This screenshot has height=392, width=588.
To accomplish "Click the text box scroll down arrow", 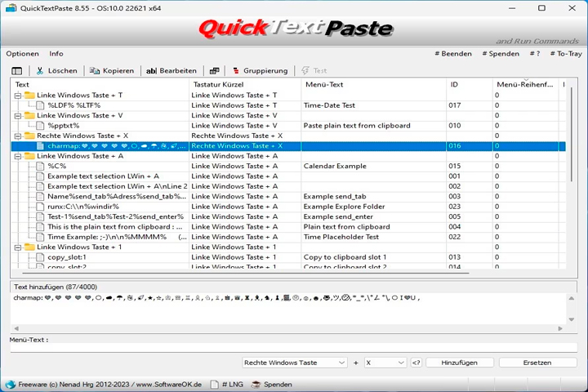I will point(572,319).
